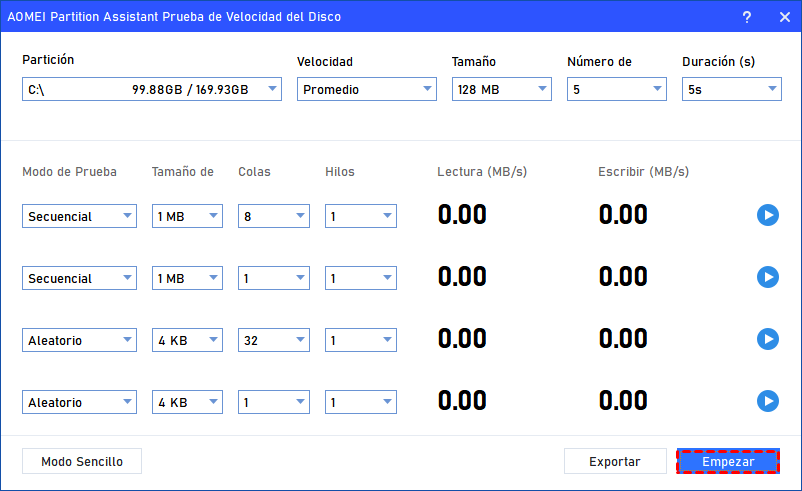Start the Aleatorio 32-queue test play icon
Image resolution: width=802 pixels, height=491 pixels.
pyautogui.click(x=767, y=339)
